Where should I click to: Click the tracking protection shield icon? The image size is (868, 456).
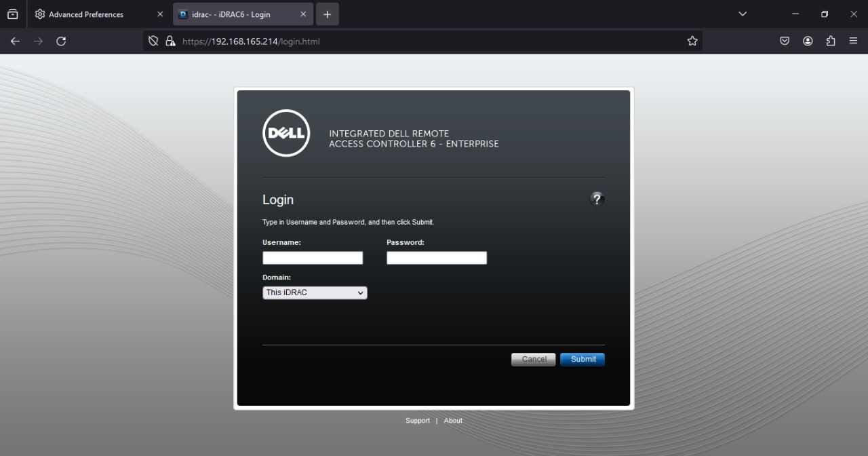pos(153,40)
